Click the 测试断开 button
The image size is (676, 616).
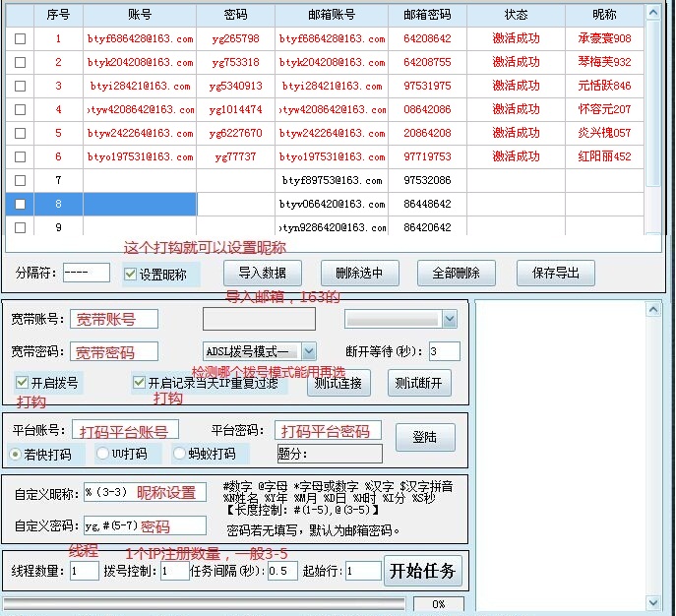pyautogui.click(x=418, y=383)
